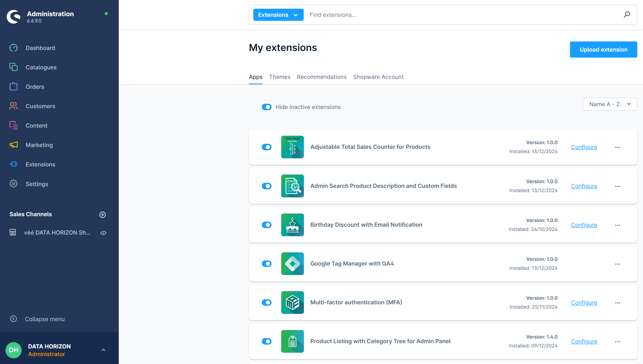Image resolution: width=643 pixels, height=364 pixels.
Task: Click the Google Tag Manager with GA4 title
Action: [352, 263]
